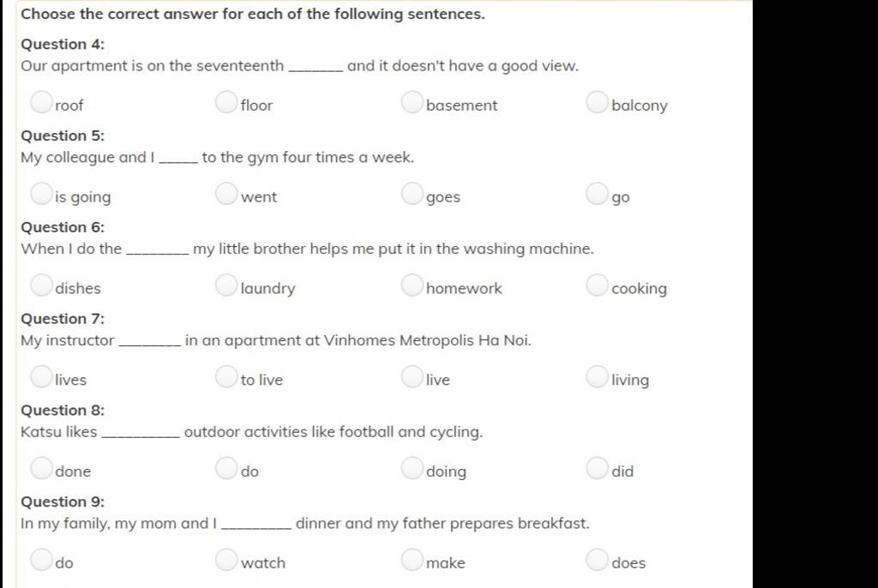Image resolution: width=878 pixels, height=588 pixels.
Task: Choose 'go' for Question 5
Action: tap(597, 193)
